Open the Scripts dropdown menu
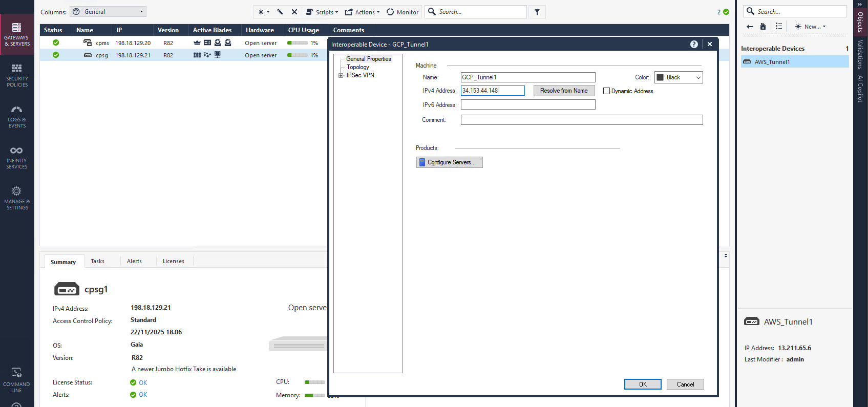Image resolution: width=868 pixels, height=407 pixels. [322, 12]
